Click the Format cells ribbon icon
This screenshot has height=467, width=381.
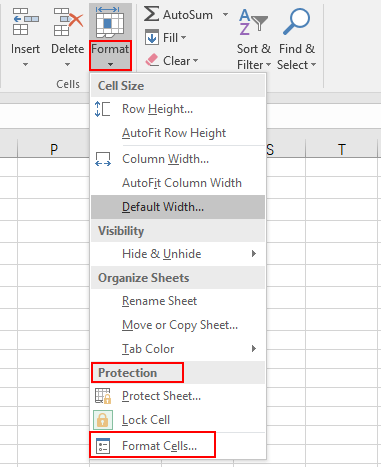coord(110,22)
